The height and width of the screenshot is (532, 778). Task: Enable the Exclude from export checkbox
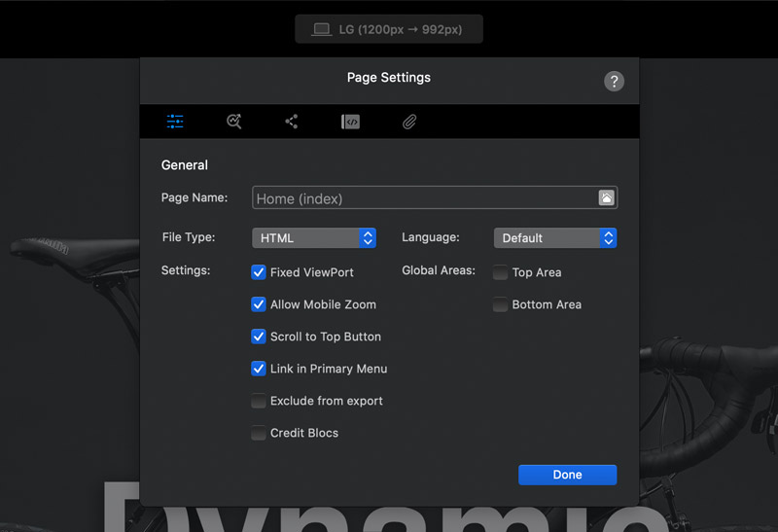[x=259, y=401]
